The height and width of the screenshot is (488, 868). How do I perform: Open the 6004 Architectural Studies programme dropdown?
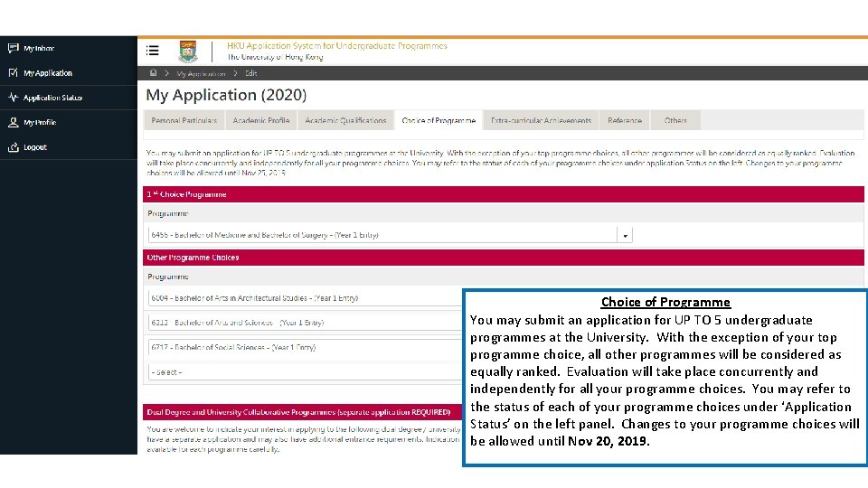305,297
